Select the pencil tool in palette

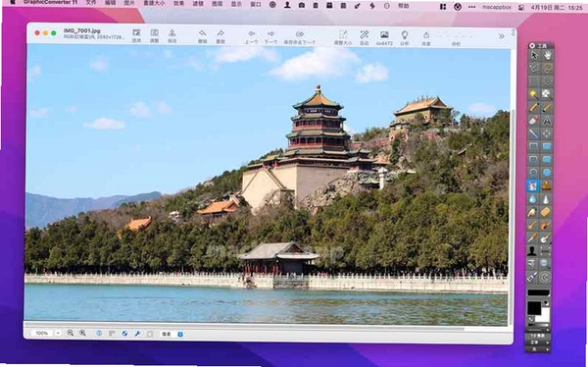(534, 107)
